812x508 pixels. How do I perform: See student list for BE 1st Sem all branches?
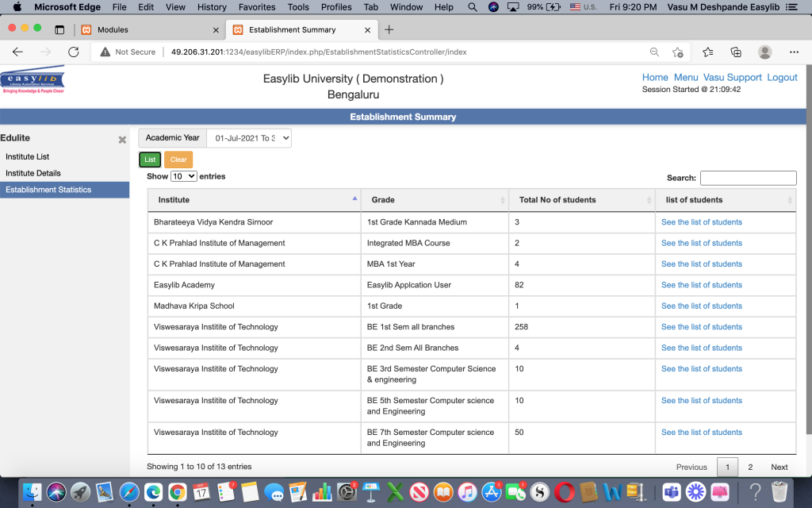[702, 327]
